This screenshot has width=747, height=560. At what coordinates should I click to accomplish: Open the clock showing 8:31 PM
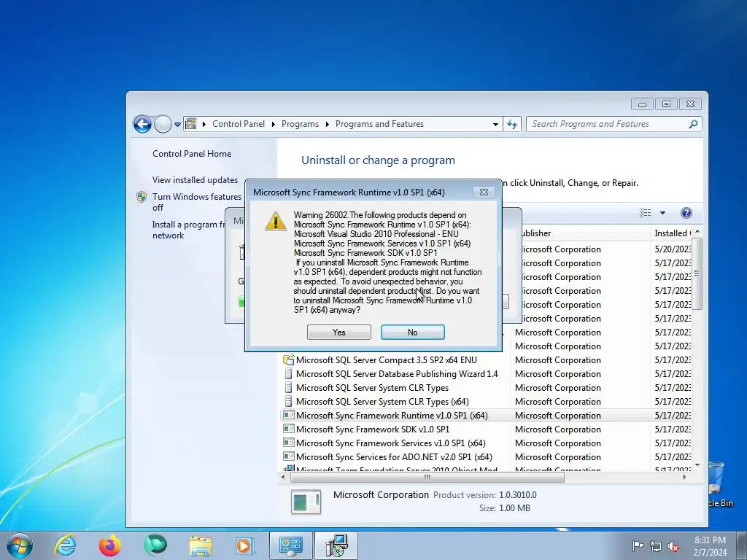710,545
